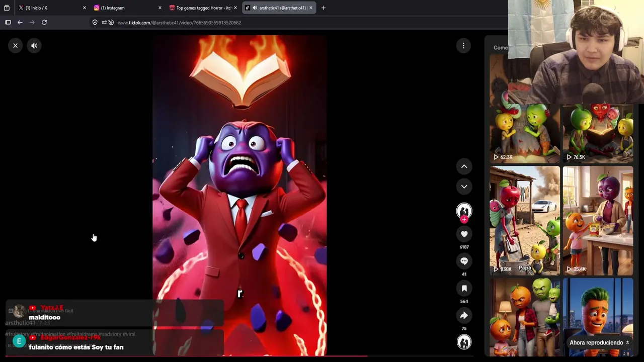Screen dimensions: 644x362
Task: Click the 6187 likes count
Action: (x=464, y=247)
